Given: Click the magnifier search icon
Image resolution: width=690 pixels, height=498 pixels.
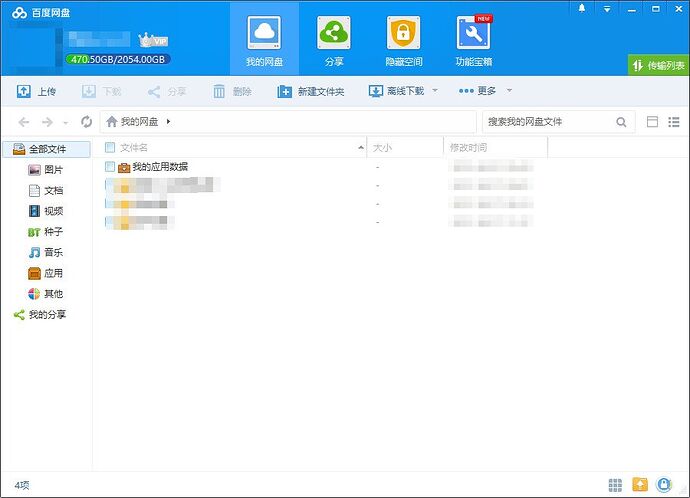Looking at the screenshot, I should 621,122.
